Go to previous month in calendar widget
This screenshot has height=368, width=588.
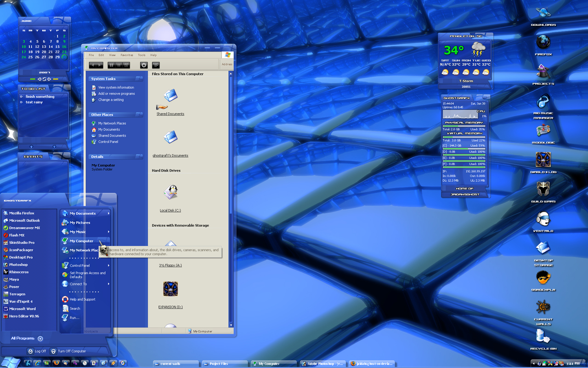[x=40, y=79]
